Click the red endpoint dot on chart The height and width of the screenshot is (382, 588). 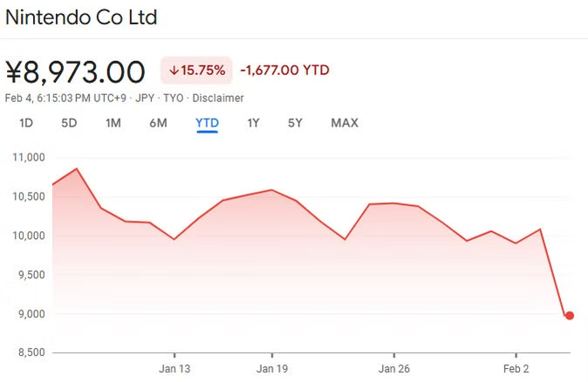(570, 316)
